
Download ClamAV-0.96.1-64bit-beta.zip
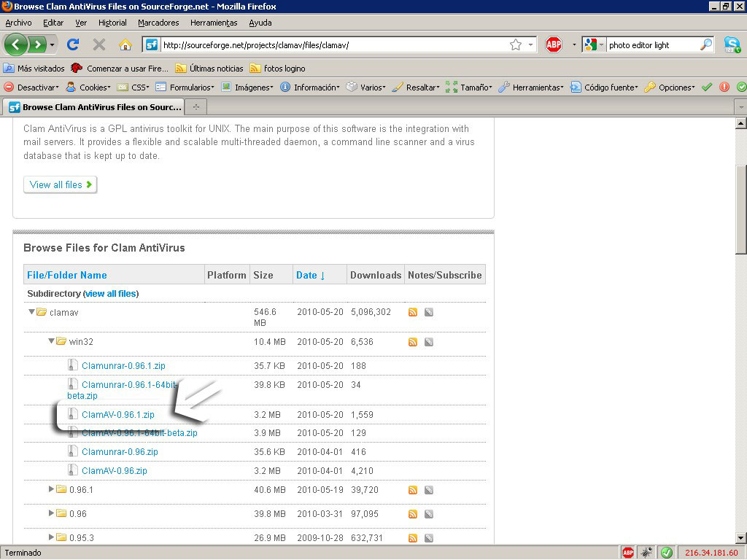tap(139, 433)
